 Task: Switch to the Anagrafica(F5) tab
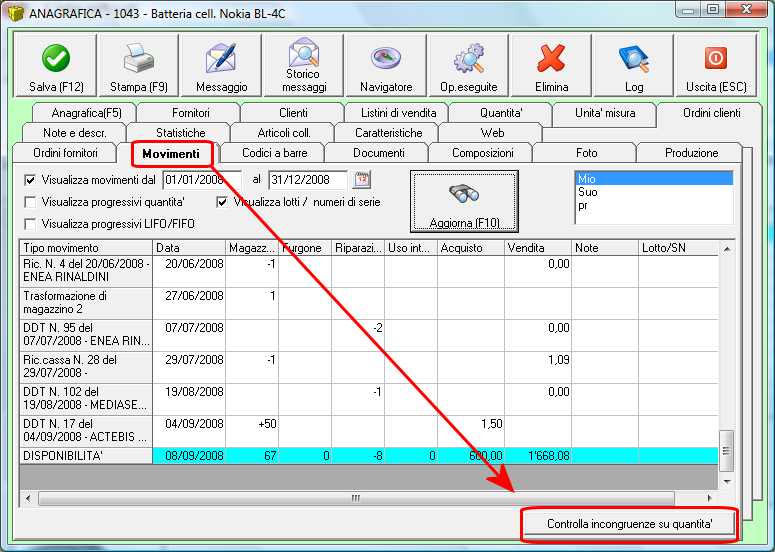[x=86, y=113]
